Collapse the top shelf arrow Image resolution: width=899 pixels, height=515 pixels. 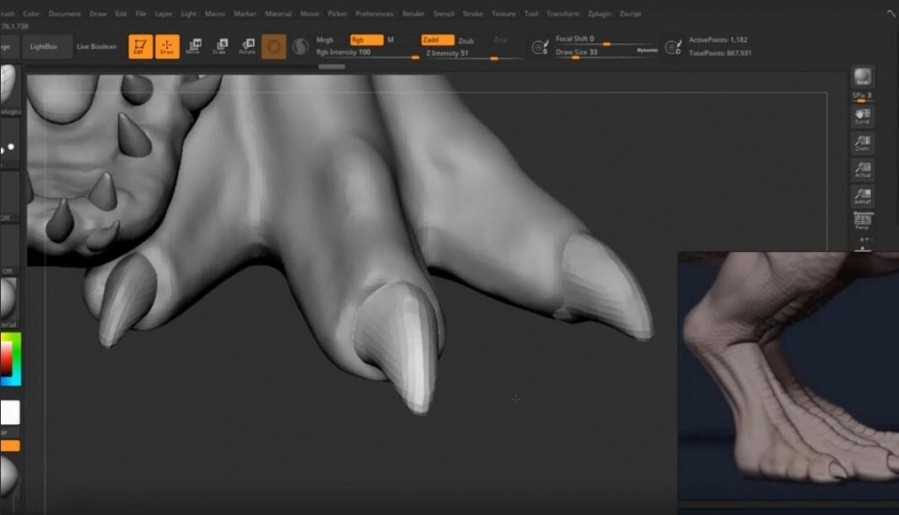(x=890, y=13)
